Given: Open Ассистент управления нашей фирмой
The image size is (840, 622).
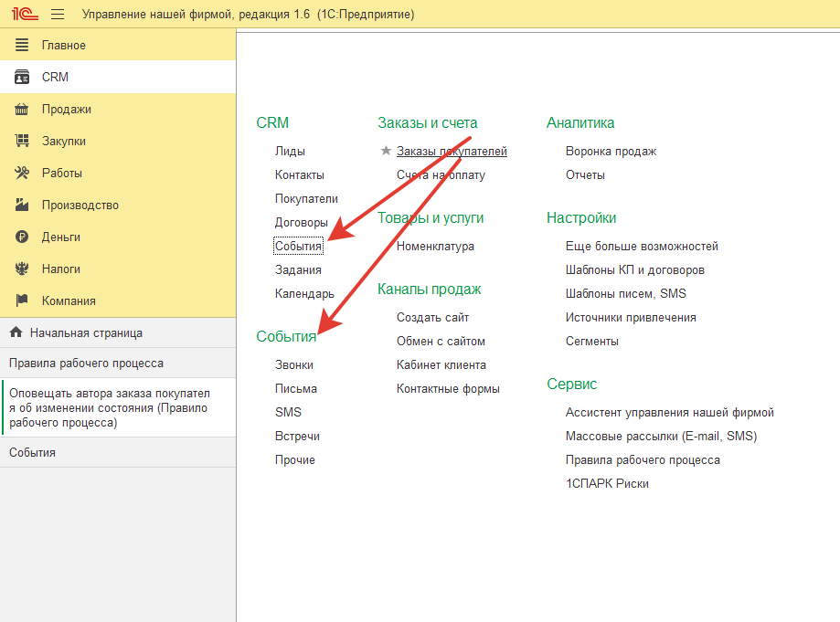Looking at the screenshot, I should (670, 412).
